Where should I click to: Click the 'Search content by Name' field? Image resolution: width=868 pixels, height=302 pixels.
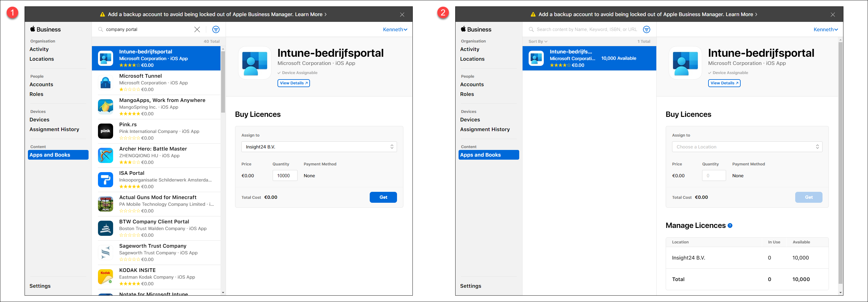click(x=587, y=30)
